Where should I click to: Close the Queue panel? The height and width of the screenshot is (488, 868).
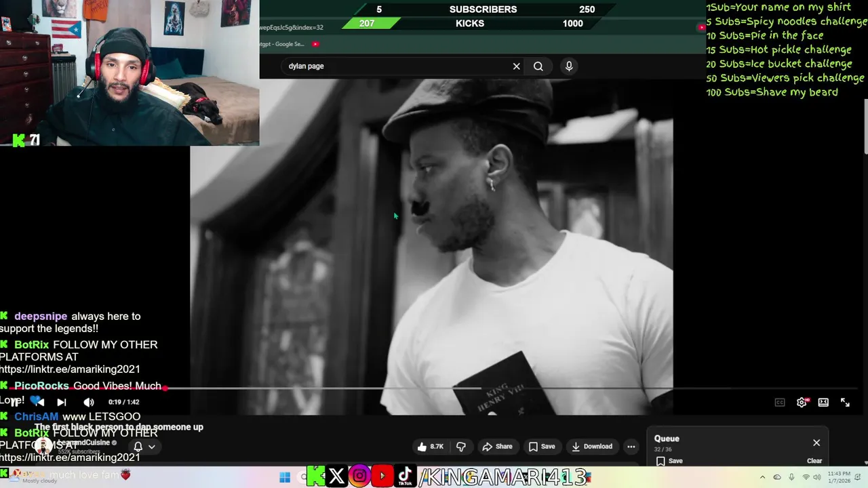[x=816, y=443]
